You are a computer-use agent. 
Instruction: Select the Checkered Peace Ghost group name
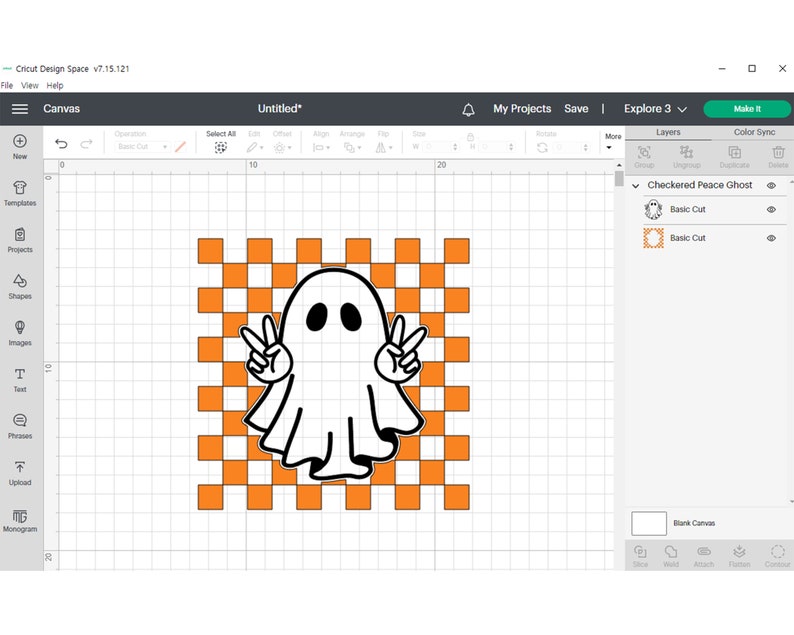(699, 185)
